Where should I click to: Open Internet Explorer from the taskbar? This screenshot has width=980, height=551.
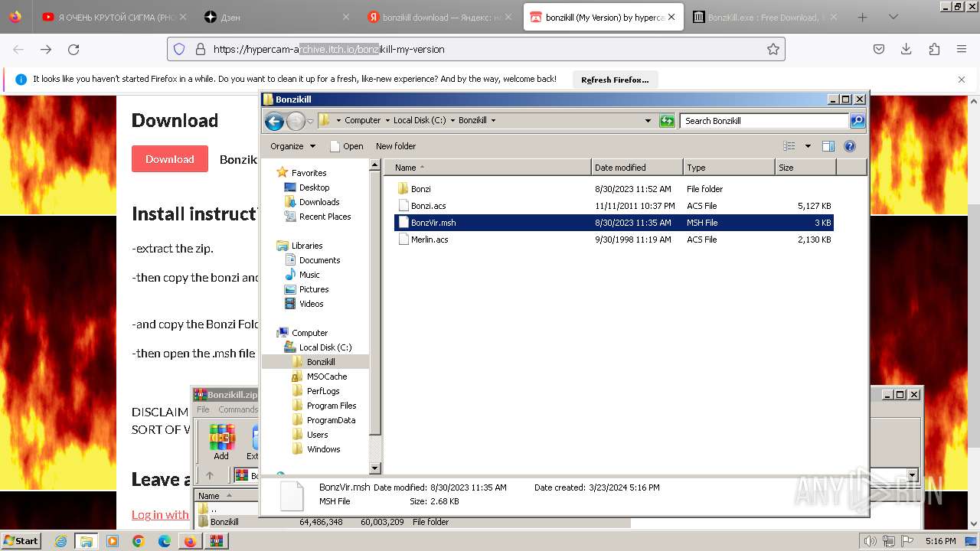click(x=60, y=541)
